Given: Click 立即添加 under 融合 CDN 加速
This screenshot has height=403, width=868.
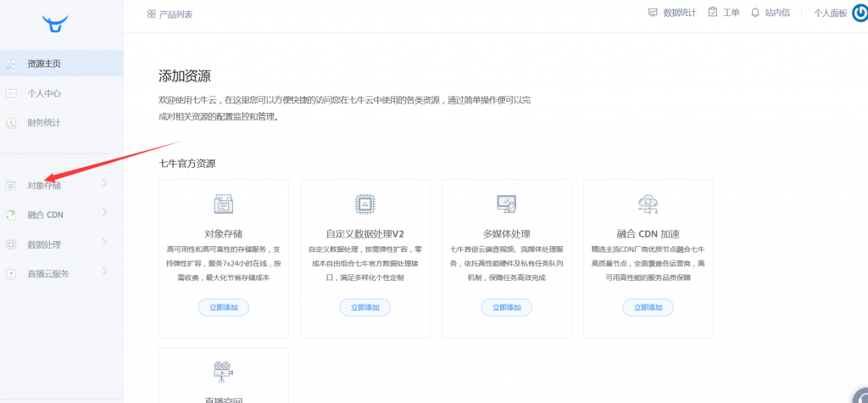Looking at the screenshot, I should [x=648, y=307].
